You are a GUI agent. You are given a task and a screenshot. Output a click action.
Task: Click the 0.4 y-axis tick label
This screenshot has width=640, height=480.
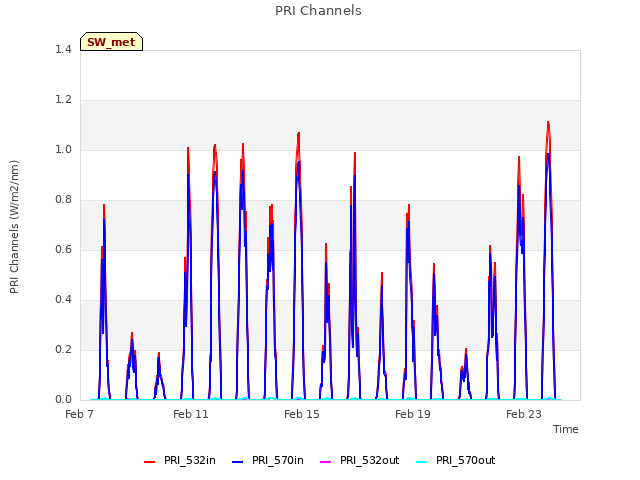pos(63,300)
